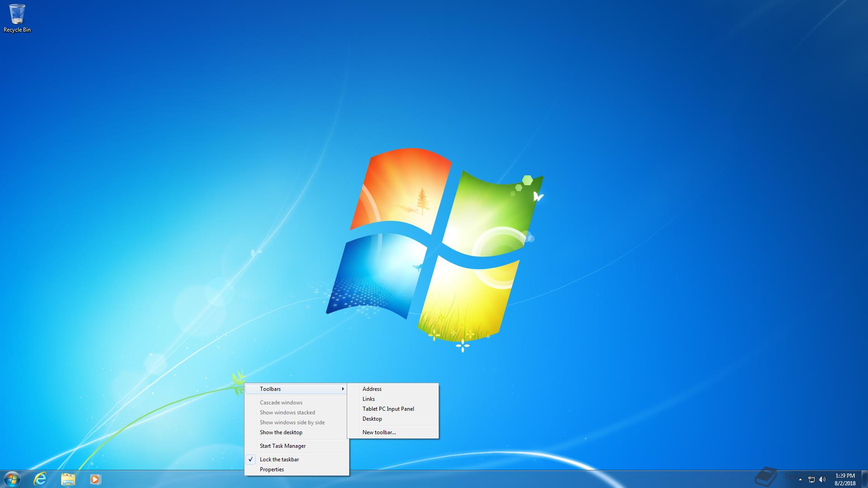Choose Show the desktop in context menu
868x488 pixels.
[297, 432]
